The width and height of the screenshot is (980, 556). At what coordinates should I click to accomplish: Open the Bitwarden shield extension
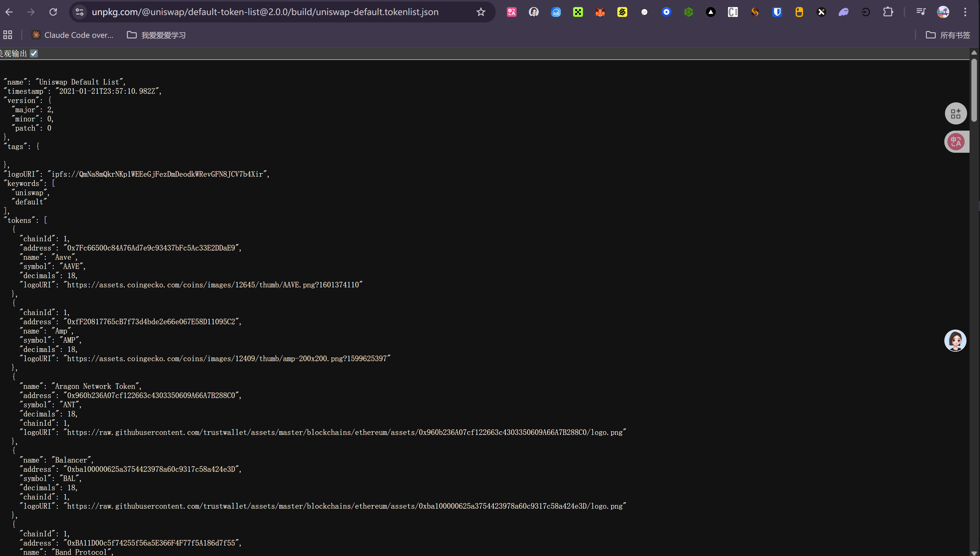coord(777,12)
